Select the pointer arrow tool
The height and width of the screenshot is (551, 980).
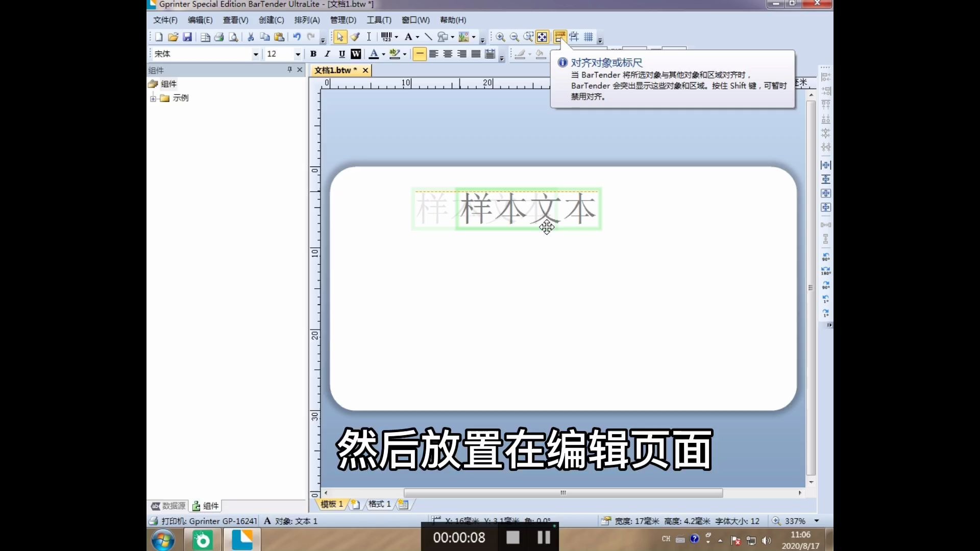click(340, 37)
